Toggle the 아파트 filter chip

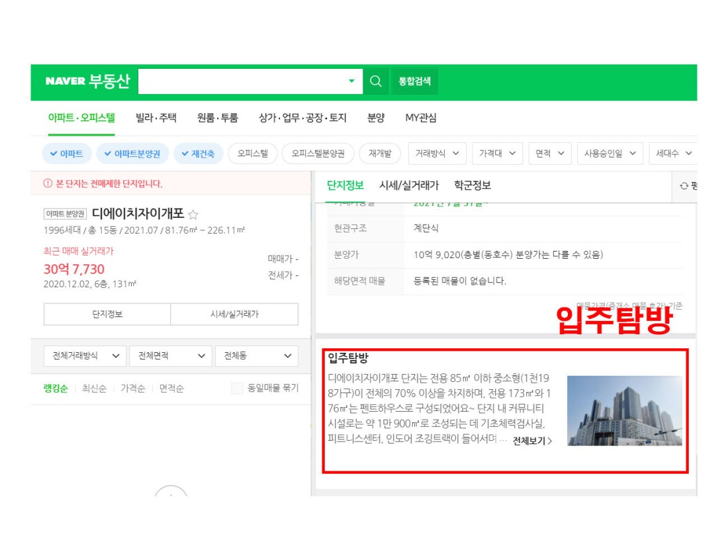67,154
